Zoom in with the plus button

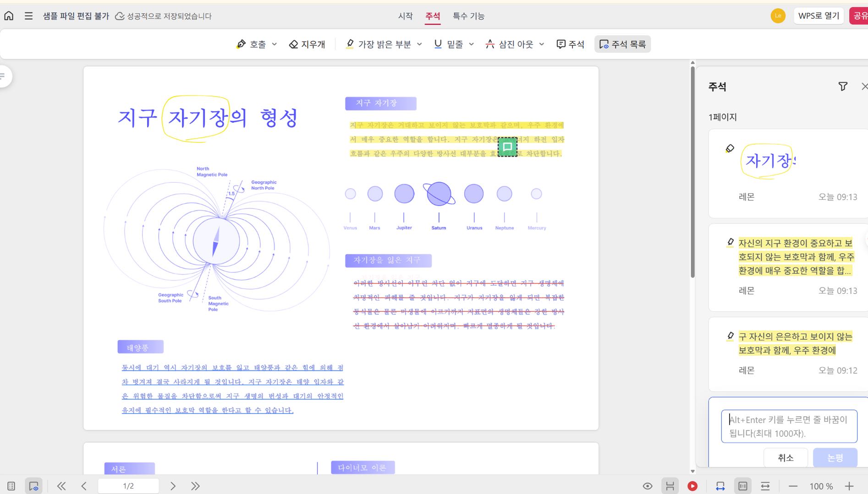849,486
